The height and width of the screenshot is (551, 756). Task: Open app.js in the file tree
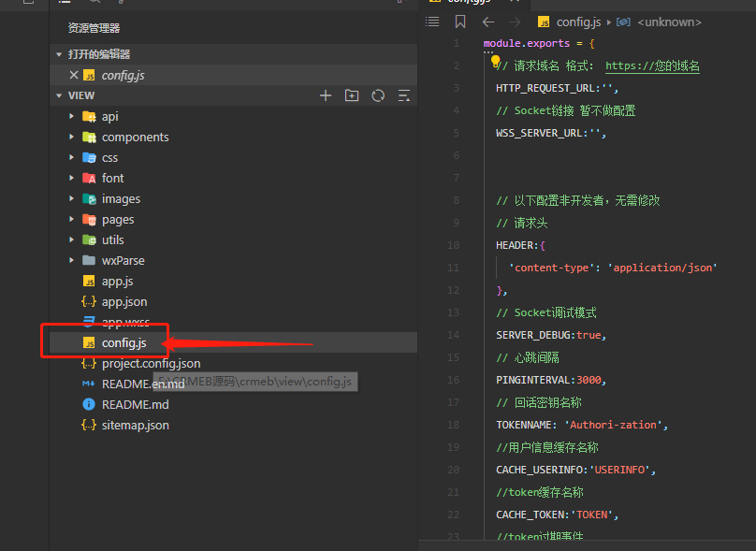point(118,281)
